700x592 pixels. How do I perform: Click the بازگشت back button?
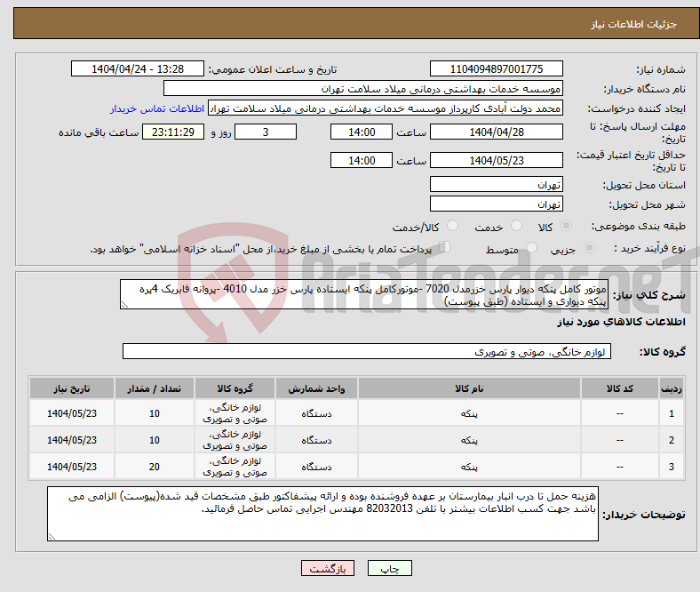tap(328, 568)
